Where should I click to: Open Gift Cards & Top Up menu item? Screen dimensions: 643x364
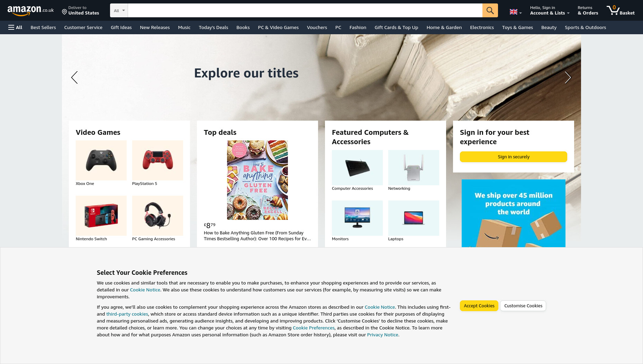tap(396, 27)
